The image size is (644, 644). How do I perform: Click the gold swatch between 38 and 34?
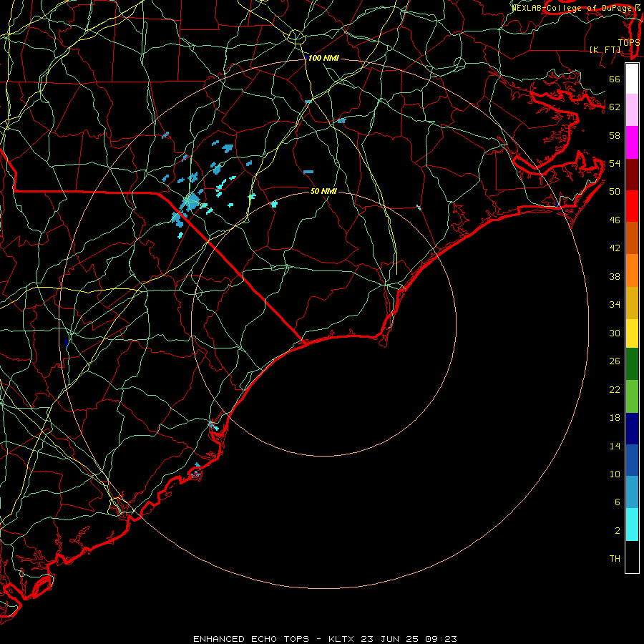click(x=632, y=303)
